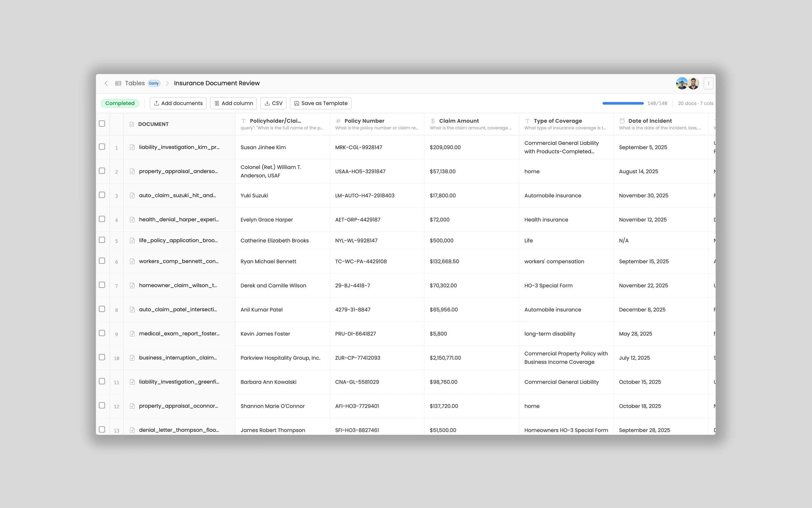Click the hash icon in Policy Number header

coord(337,121)
